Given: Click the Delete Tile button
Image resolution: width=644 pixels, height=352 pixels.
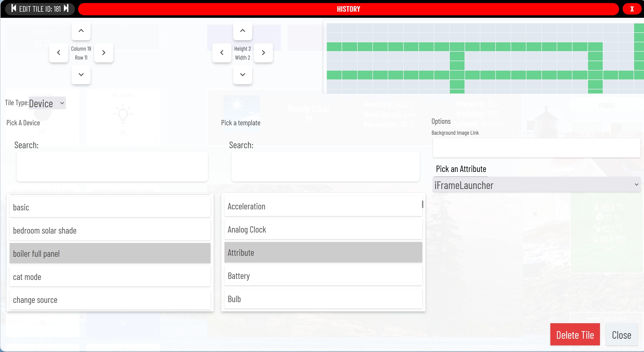Looking at the screenshot, I should click(575, 335).
